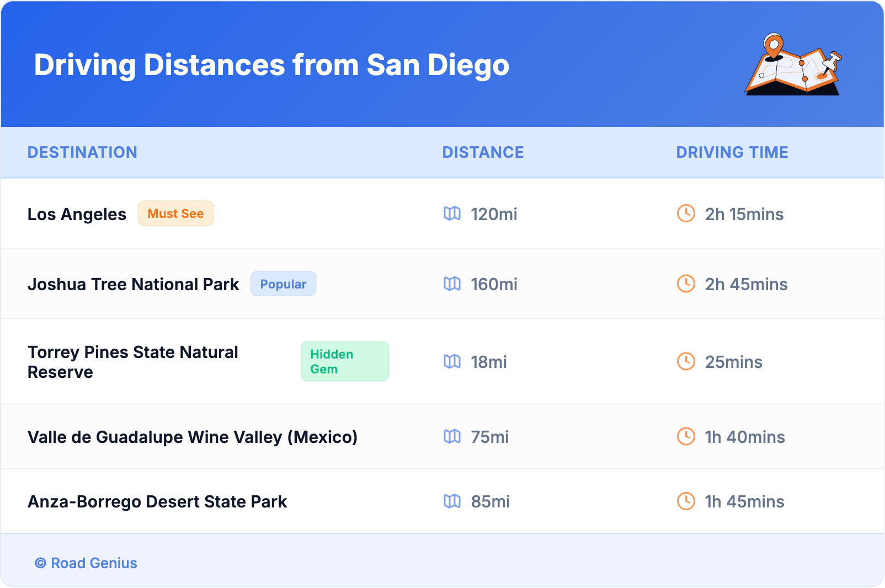Click the clock icon beside 2h 45mins
The width and height of the screenshot is (885, 588).
click(686, 284)
